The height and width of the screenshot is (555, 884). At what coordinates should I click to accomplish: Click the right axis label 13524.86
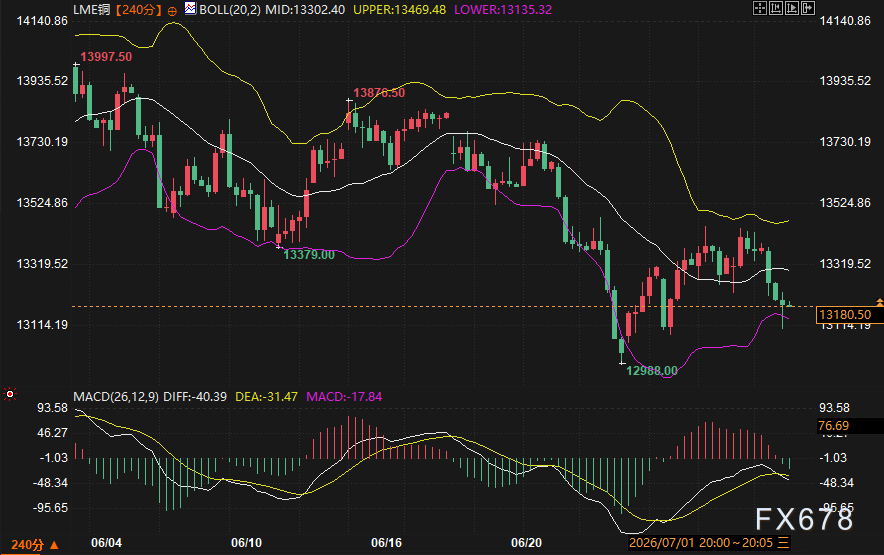(845, 202)
